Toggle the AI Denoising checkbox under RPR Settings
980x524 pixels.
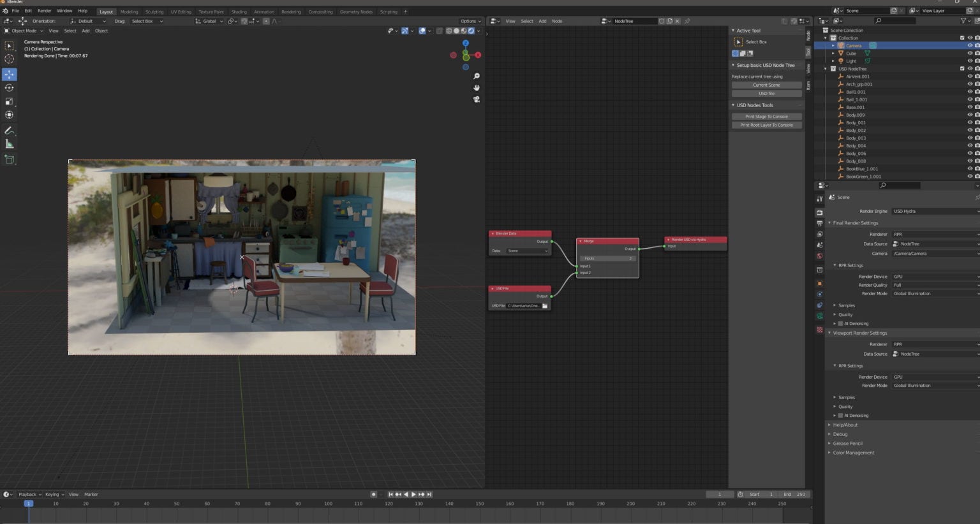click(x=840, y=323)
